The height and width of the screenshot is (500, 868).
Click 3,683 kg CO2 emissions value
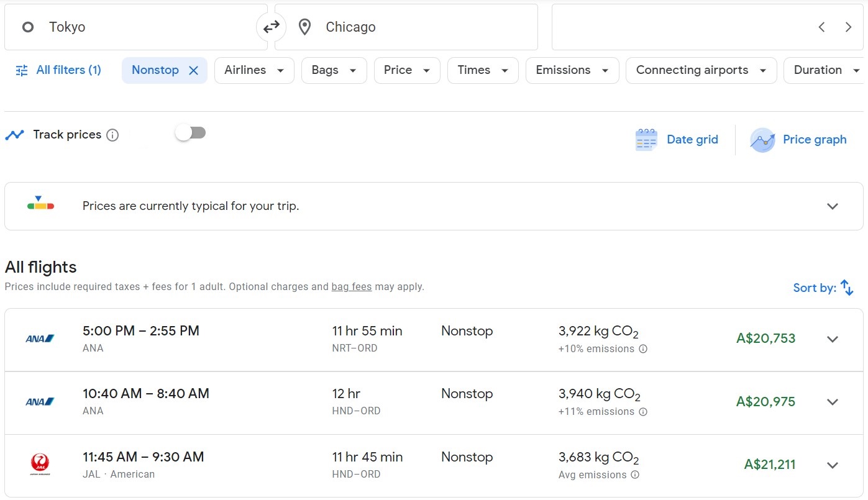(x=599, y=458)
